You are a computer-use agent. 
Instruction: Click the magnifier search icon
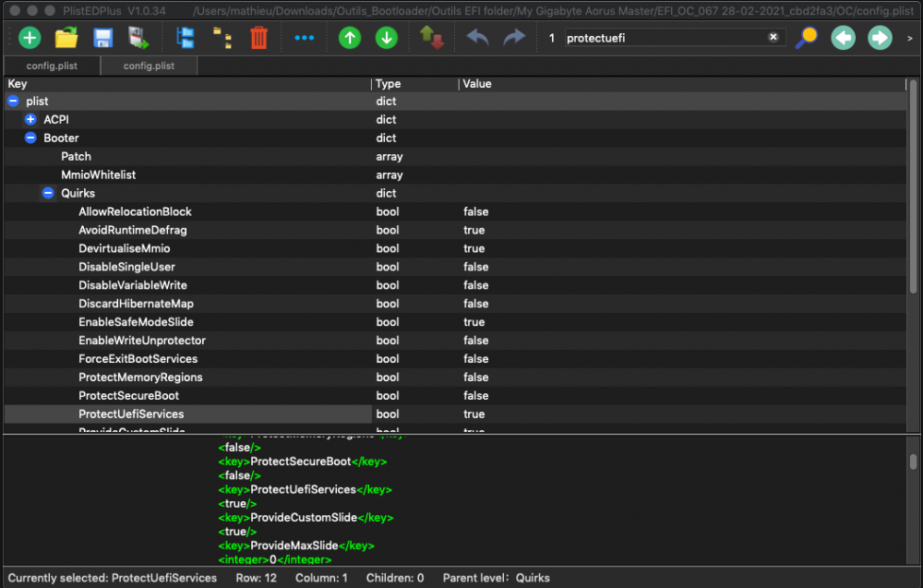(x=806, y=38)
